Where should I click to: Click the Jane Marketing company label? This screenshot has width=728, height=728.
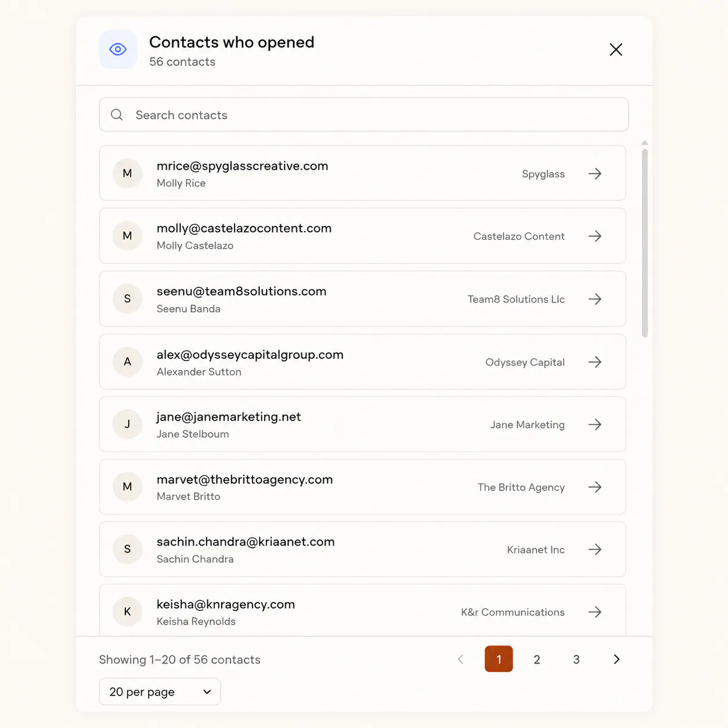coord(527,424)
